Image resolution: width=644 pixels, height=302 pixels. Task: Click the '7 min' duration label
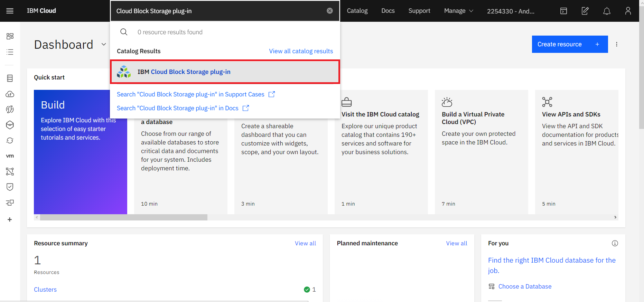pos(448,204)
